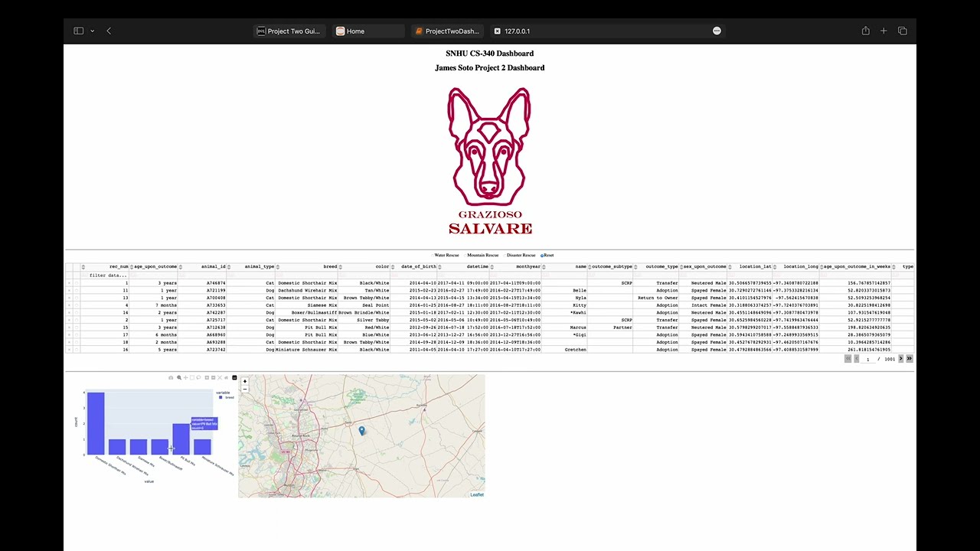Open the Plotly logo link icon

(234, 378)
